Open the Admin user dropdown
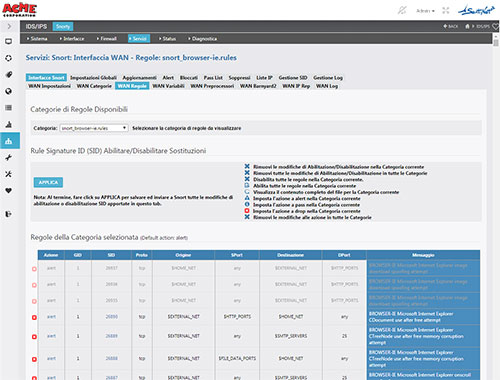This screenshot has height=380, width=500. click(x=425, y=11)
